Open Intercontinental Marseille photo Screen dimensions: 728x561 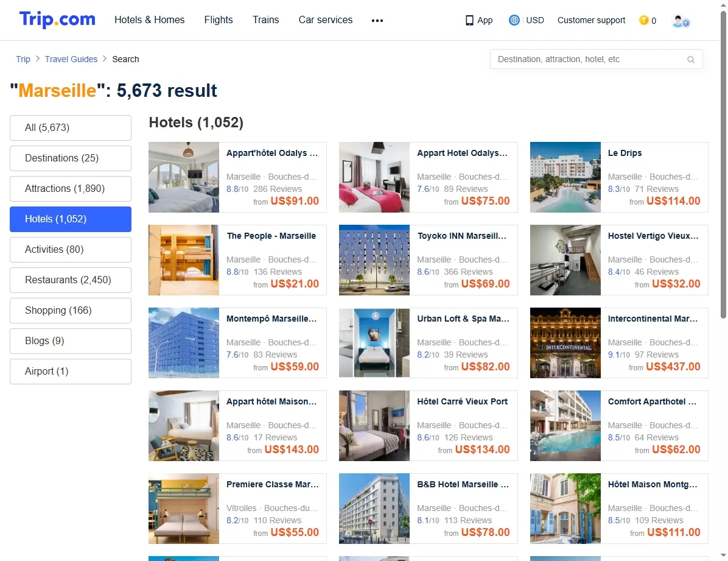tap(565, 342)
